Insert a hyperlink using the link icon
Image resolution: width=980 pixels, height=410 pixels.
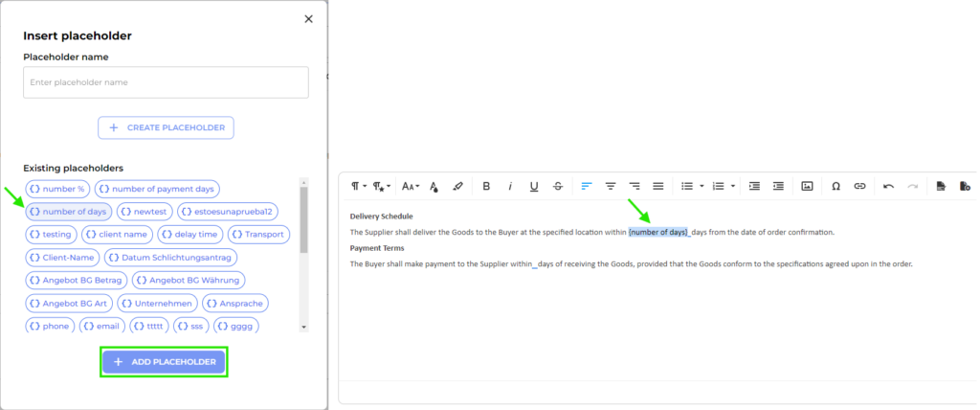click(x=859, y=186)
